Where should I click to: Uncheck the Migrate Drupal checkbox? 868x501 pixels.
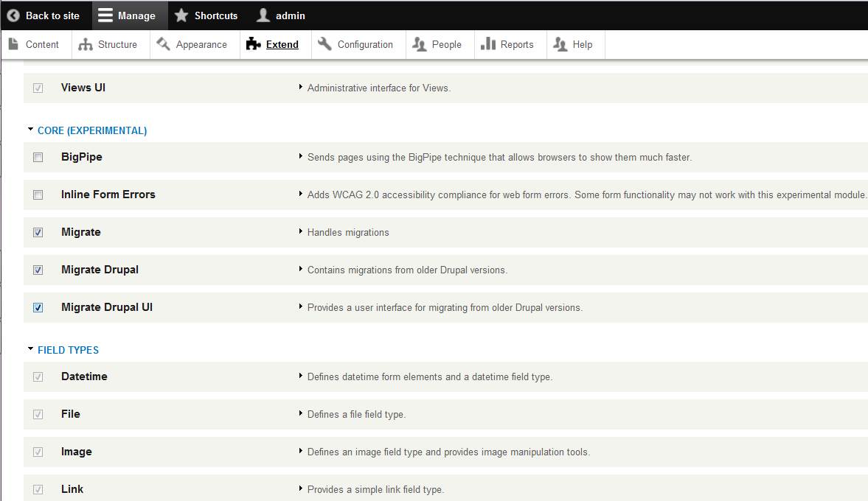[38, 270]
